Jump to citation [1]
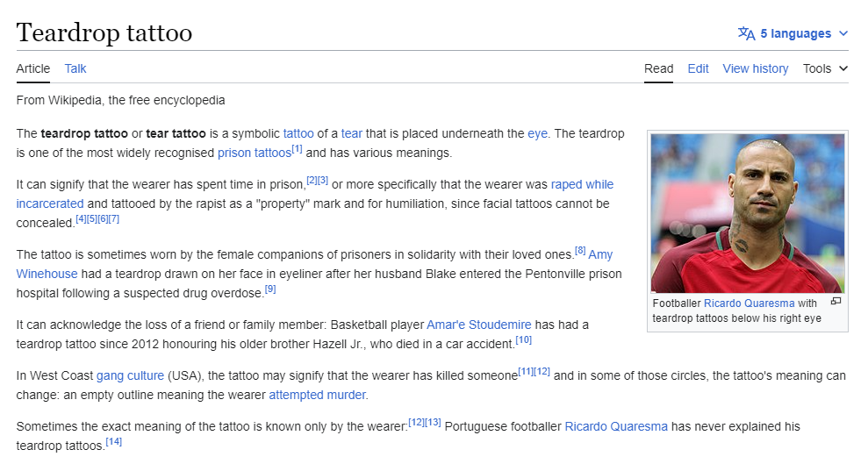 click(x=297, y=149)
